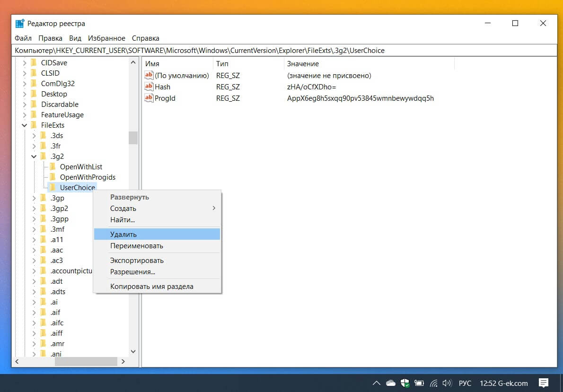The width and height of the screenshot is (563, 392).
Task: Click the OpenWithProgids folder icon
Action: pyautogui.click(x=53, y=177)
